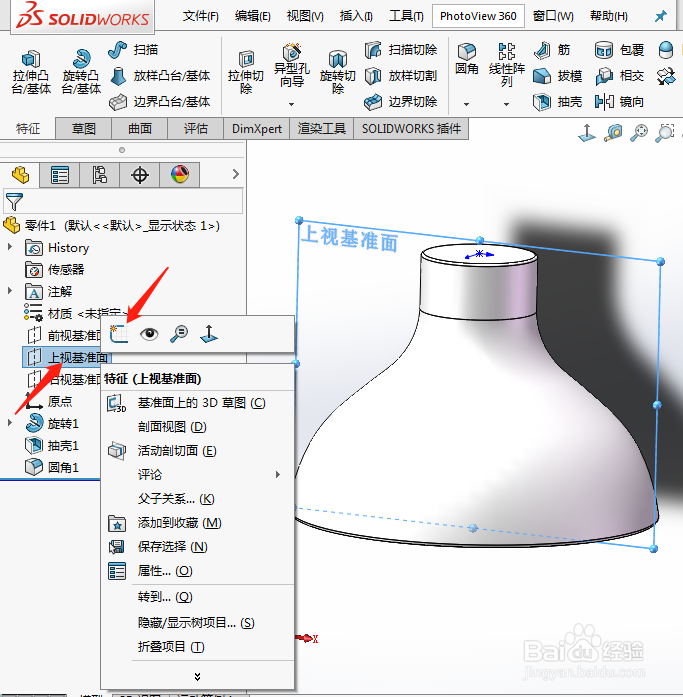This screenshot has height=697, width=683.
Task: Open the 工具(T) menu
Action: 406,16
